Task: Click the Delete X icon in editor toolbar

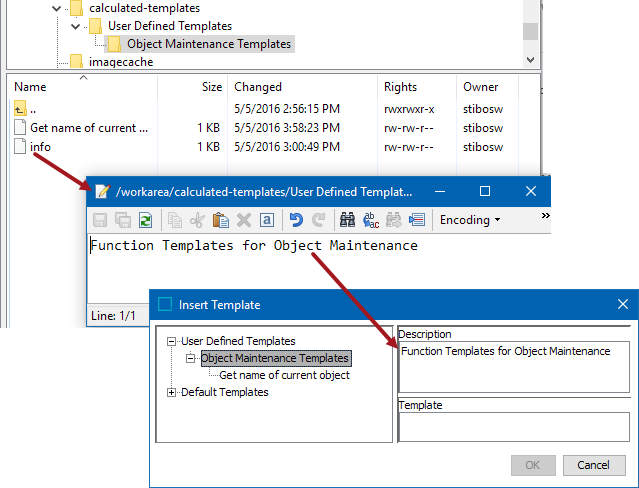Action: [244, 220]
